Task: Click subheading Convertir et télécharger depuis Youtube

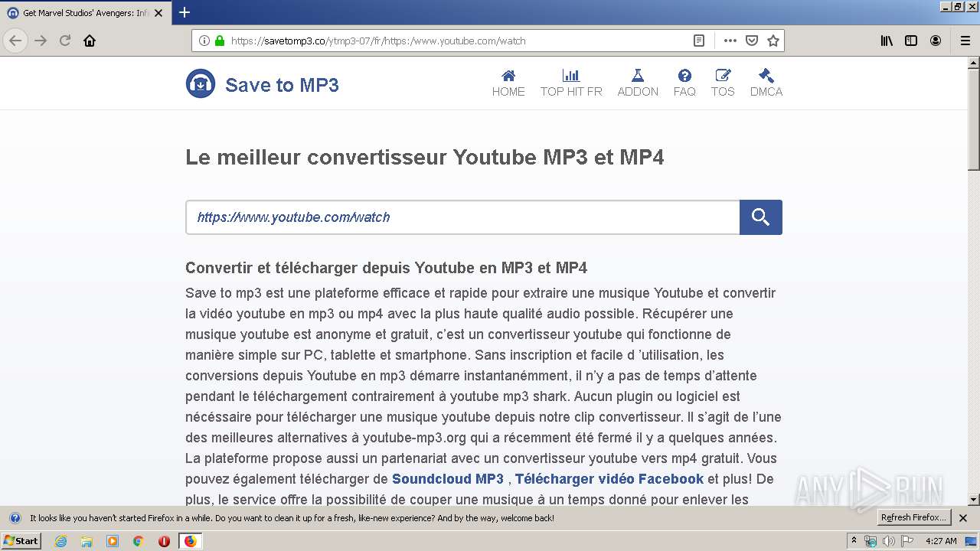Action: pos(387,268)
